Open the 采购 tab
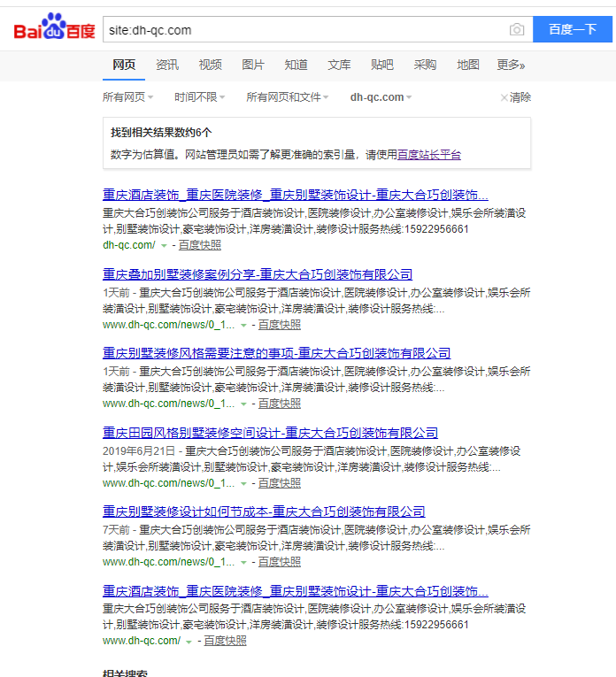616x677 pixels. coord(425,65)
